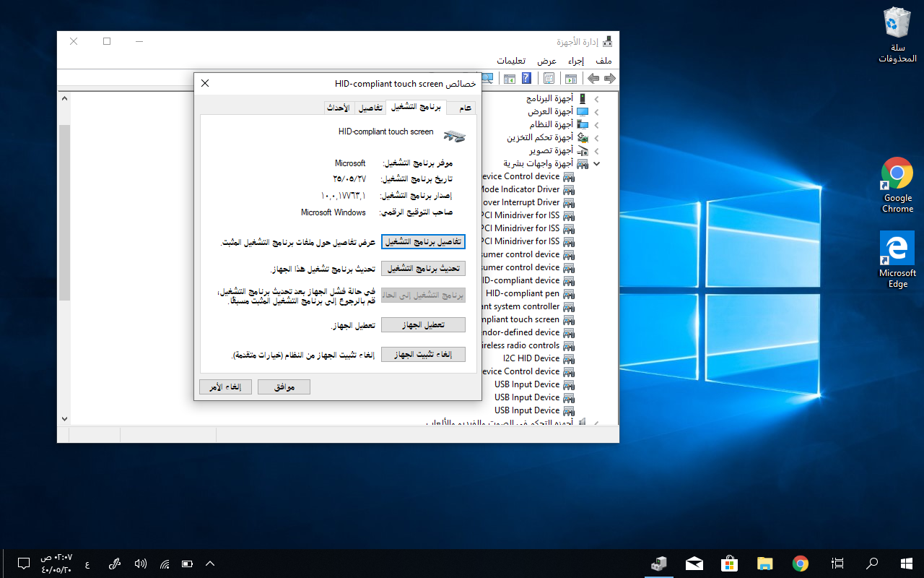Switch input language using ع indicator
This screenshot has width=924, height=578.
pyautogui.click(x=87, y=564)
